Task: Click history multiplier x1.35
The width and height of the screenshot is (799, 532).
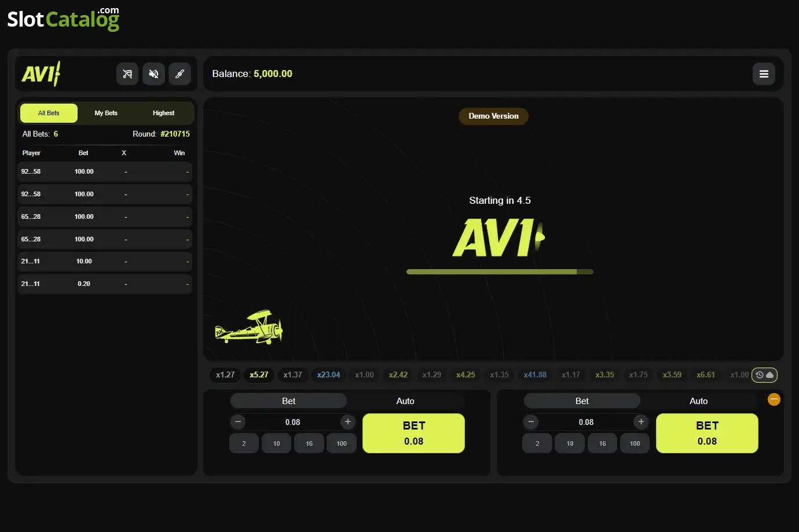Action: click(499, 375)
